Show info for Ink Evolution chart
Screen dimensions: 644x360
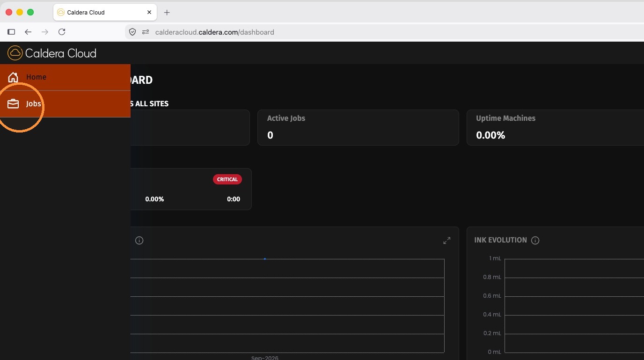pyautogui.click(x=535, y=240)
